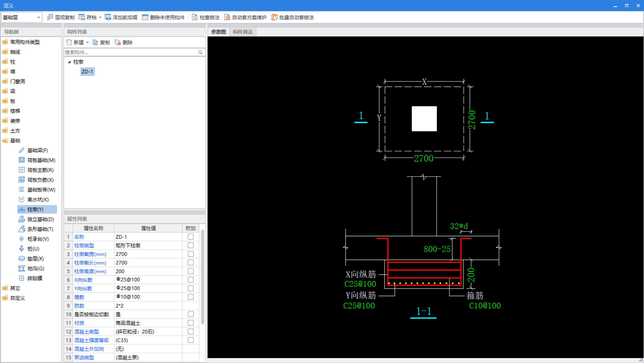Screen dimensions: 644x363
Task: Toggle 附加 checkbox for 柱墩高度 row
Action: click(x=191, y=271)
